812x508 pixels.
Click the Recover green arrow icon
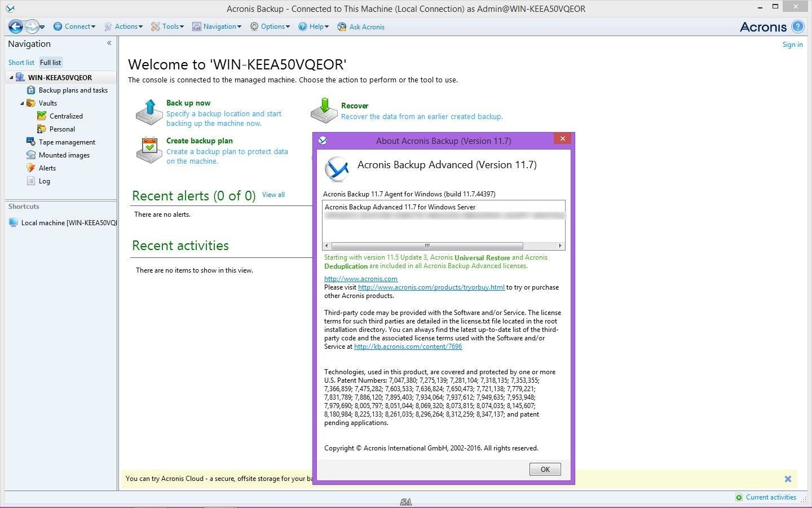point(324,110)
